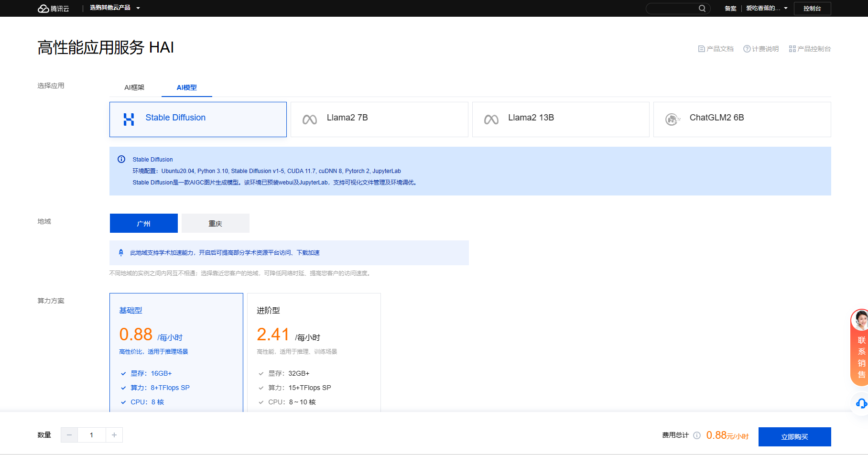Screen dimensions: 868x455
Task: Click the 高性能应用服务 HAI page title
Action: tap(106, 47)
